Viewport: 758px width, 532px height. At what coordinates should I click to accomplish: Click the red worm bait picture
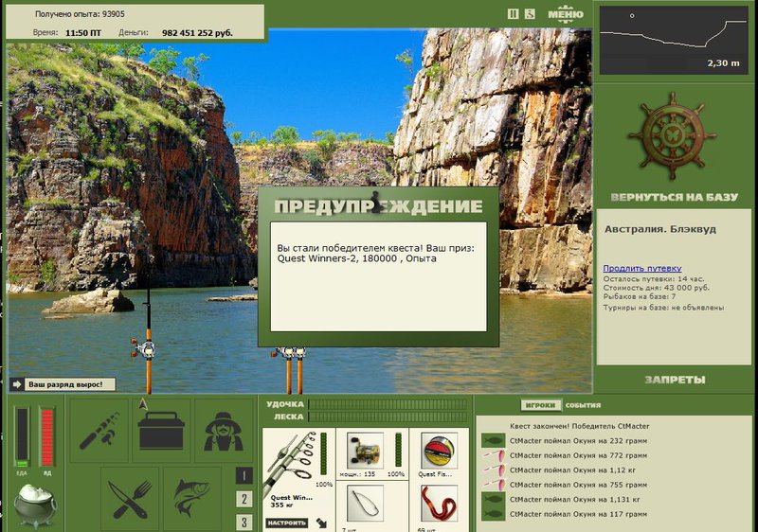[439, 504]
